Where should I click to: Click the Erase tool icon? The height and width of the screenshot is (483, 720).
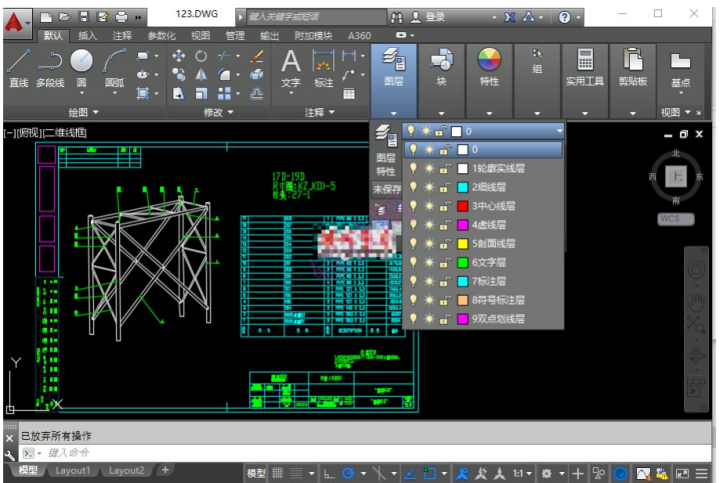click(x=257, y=56)
